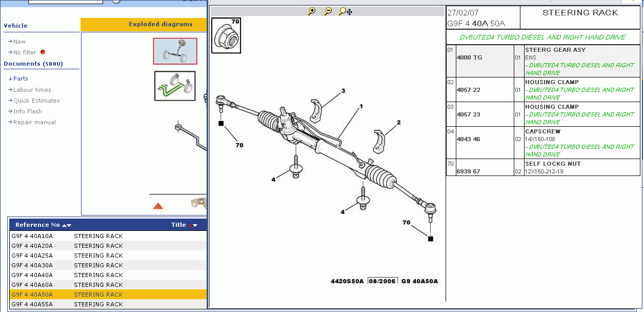
Task: Sort Title column ascending with red arrow
Action: [191, 225]
